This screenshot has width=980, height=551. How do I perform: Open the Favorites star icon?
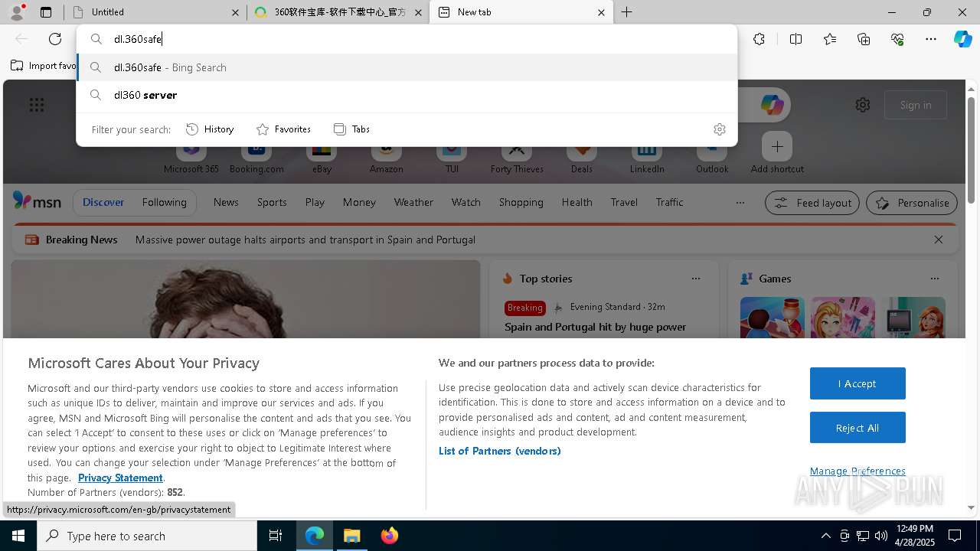(830, 39)
